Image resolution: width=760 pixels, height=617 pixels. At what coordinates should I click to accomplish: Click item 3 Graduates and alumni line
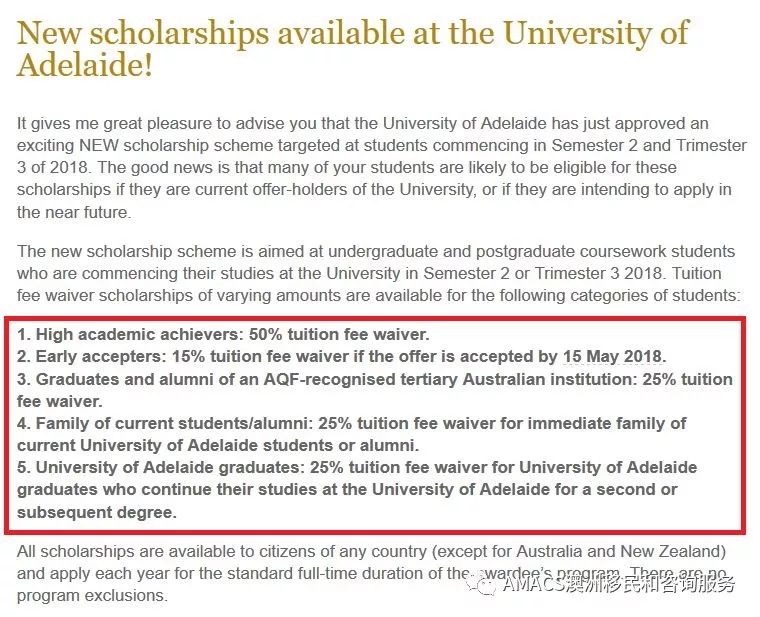[374, 390]
